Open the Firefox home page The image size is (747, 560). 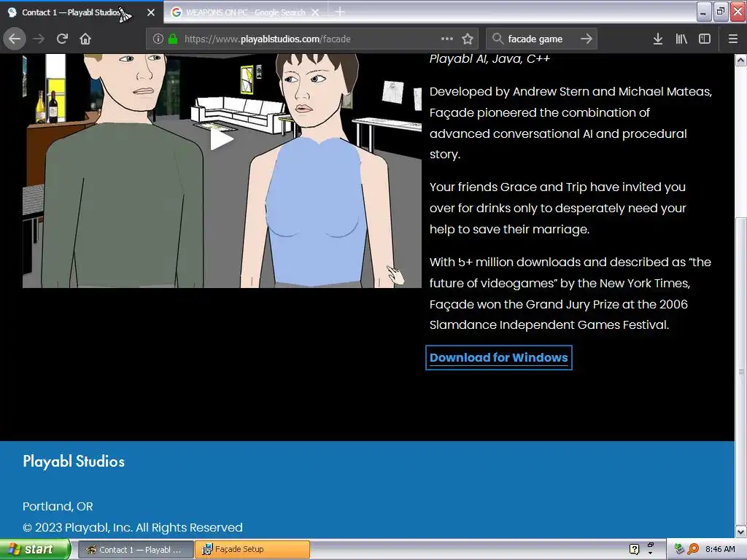pos(85,39)
